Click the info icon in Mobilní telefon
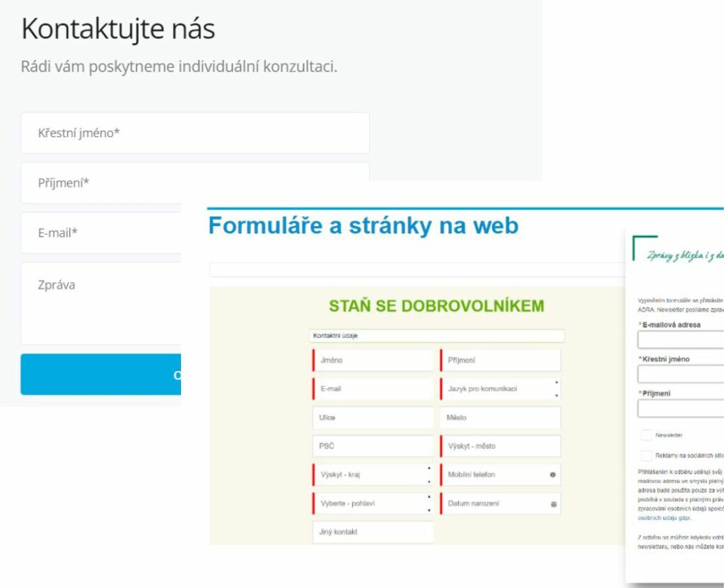Viewport: 724px width, 588px height. [x=554, y=474]
